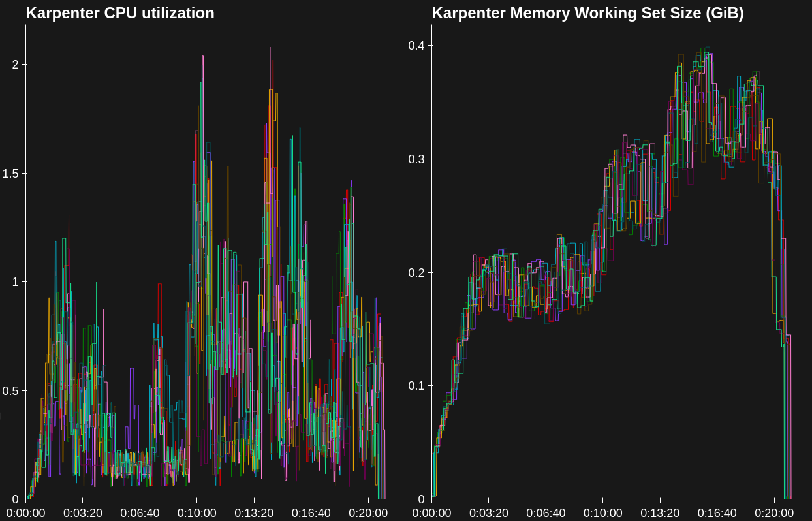Select the 0:13:20 time label under CPU chart
The height and width of the screenshot is (521, 812).
[x=254, y=513]
